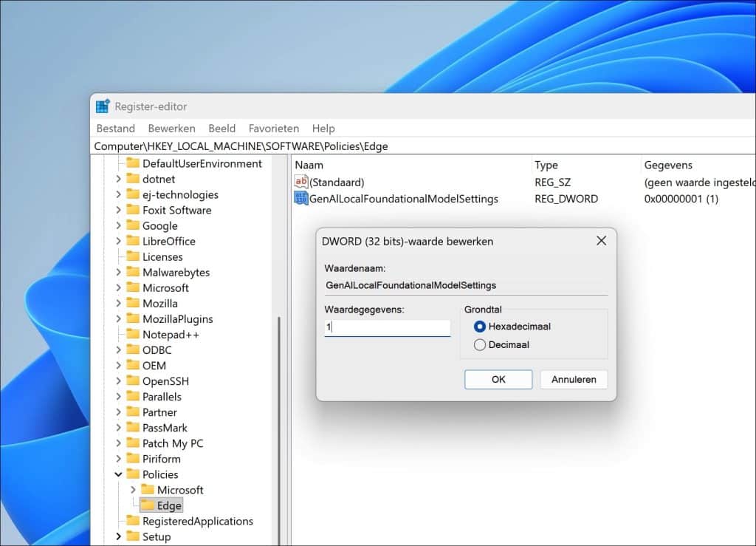
Task: Expand the Microsoft key under Policies
Action: pyautogui.click(x=134, y=490)
